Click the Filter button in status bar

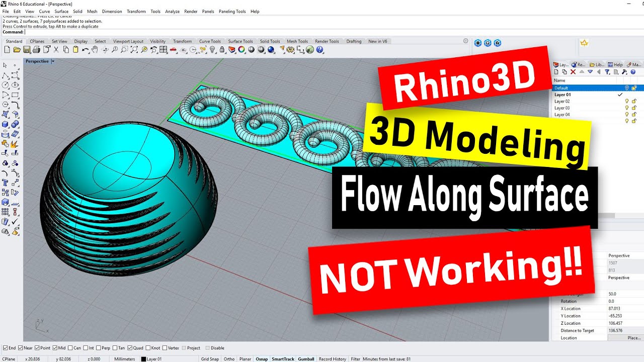pyautogui.click(x=356, y=359)
